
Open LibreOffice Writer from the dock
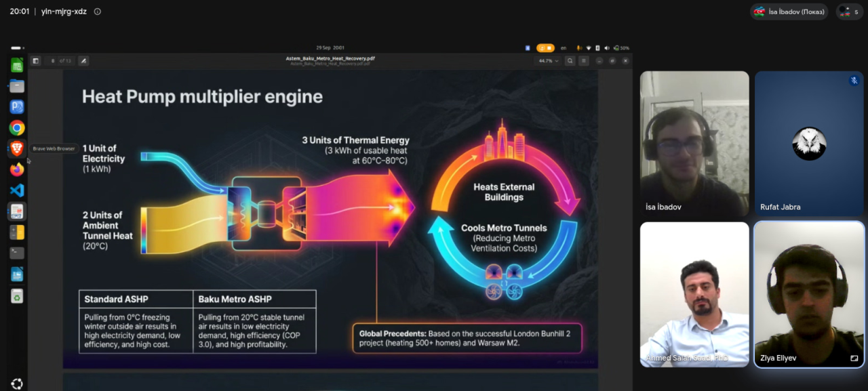click(x=17, y=274)
